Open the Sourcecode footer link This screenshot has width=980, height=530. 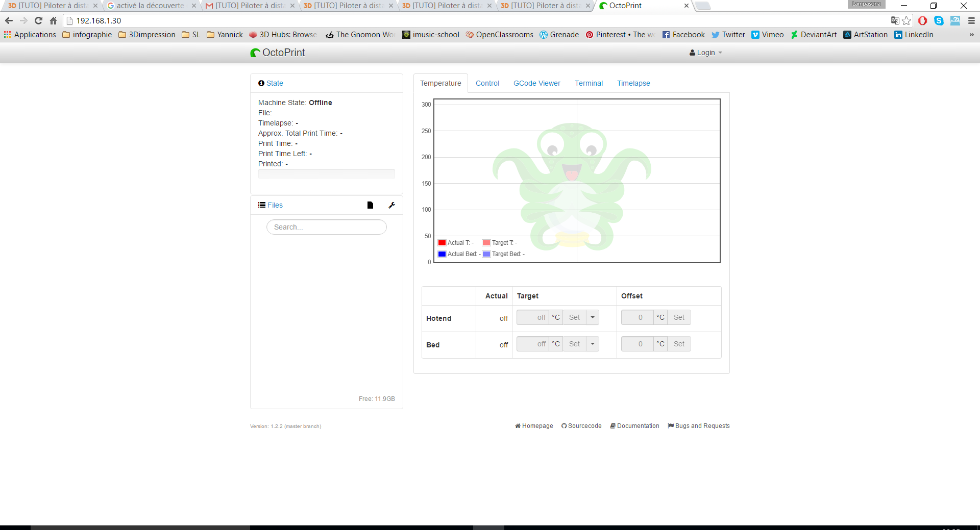point(581,426)
